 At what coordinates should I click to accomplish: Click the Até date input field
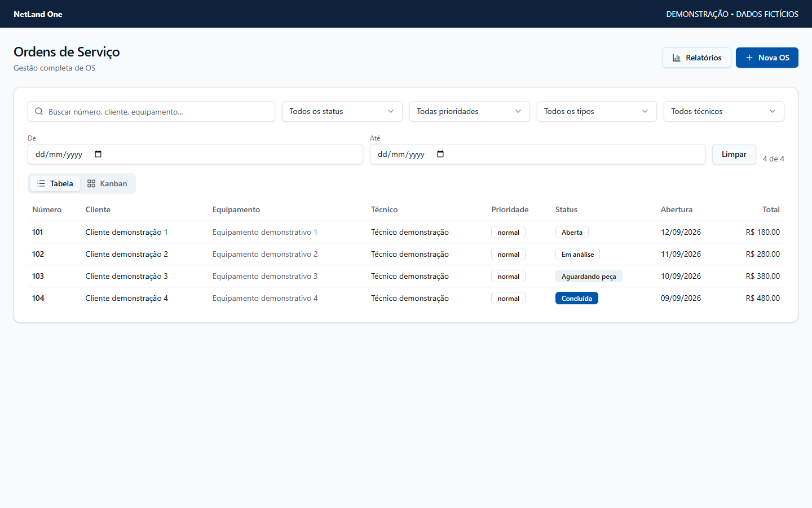(537, 154)
